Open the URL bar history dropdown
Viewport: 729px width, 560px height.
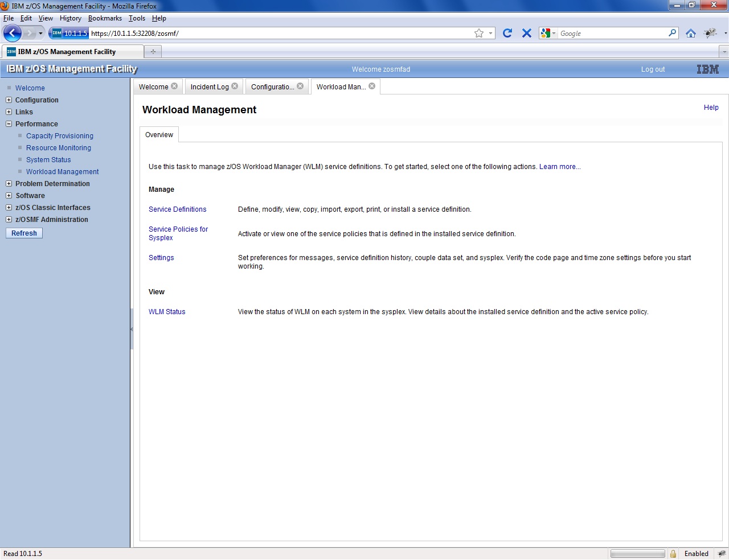[x=490, y=33]
